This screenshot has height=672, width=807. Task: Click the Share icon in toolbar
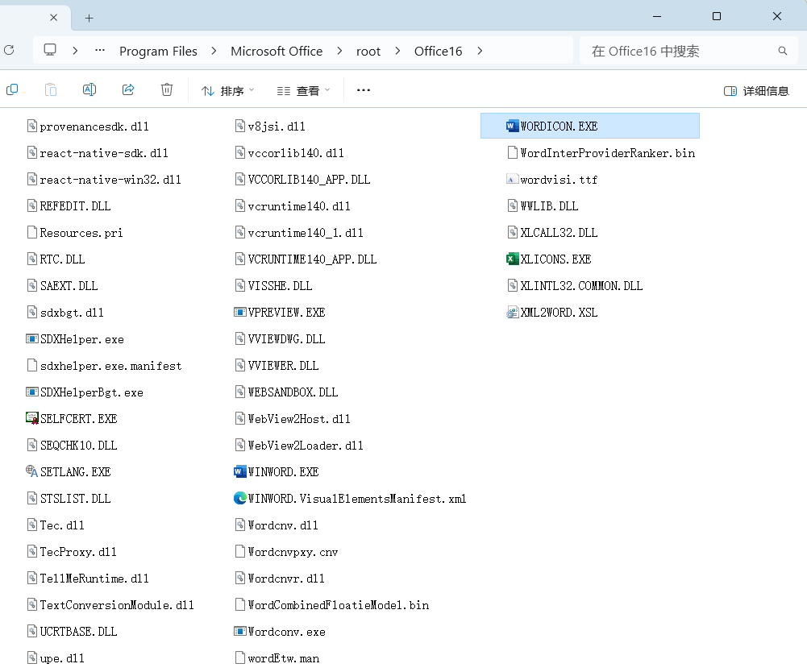tap(128, 89)
